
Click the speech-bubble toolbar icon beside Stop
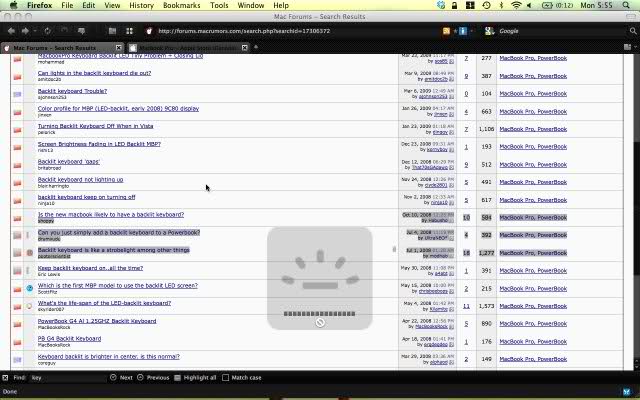coord(81,31)
